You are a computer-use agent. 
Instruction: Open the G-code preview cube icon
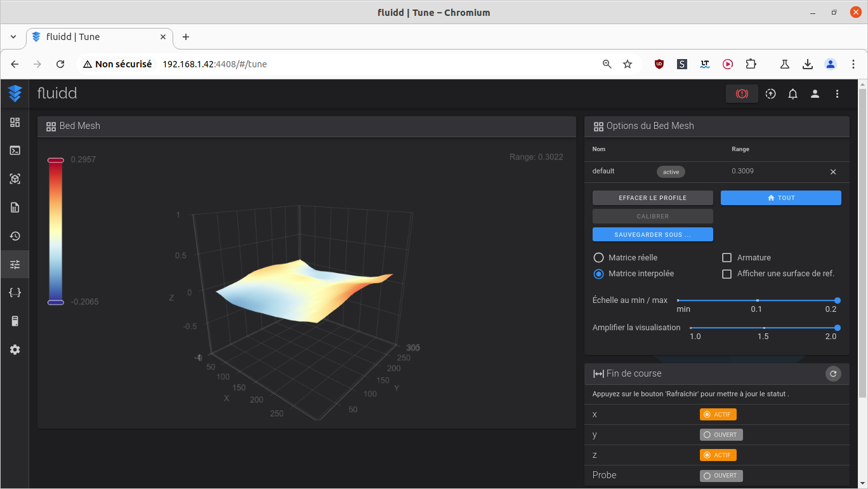pos(15,179)
